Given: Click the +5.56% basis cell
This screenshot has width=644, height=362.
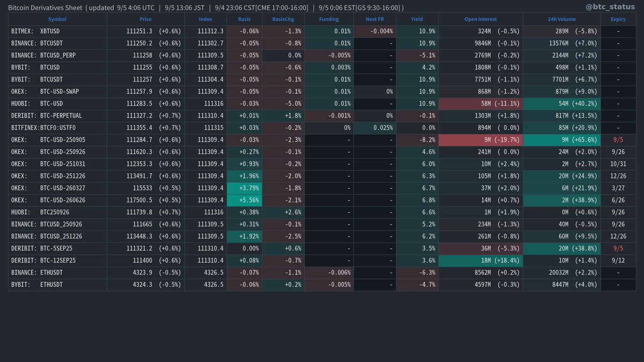Looking at the screenshot, I should pyautogui.click(x=244, y=200).
